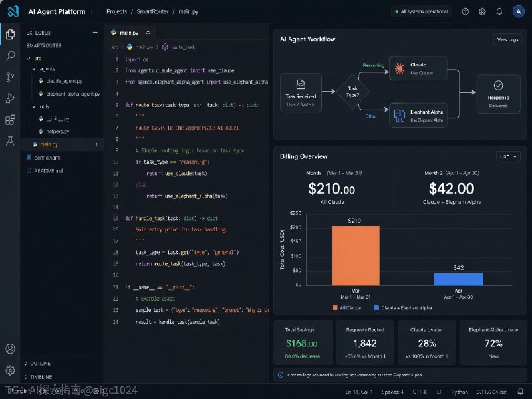Click All systems operational status badge

(421, 11)
